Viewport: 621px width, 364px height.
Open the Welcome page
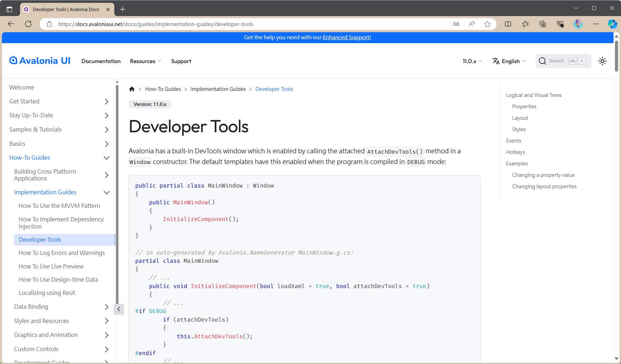click(x=22, y=87)
